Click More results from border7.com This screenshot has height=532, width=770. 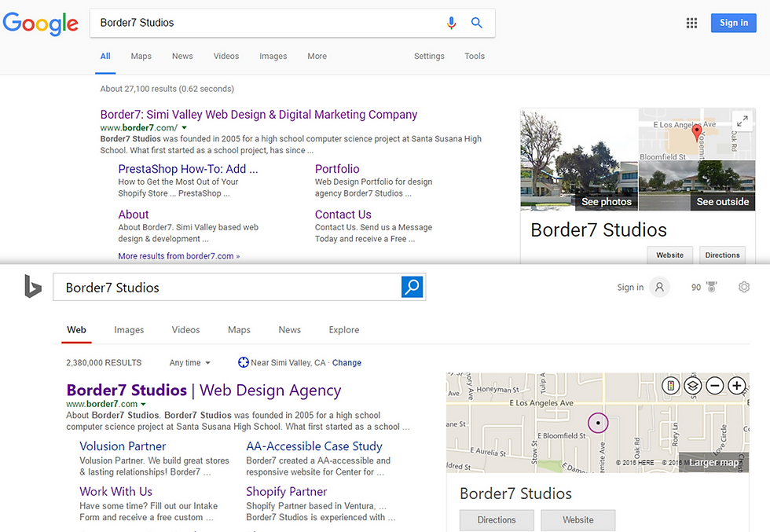(179, 256)
